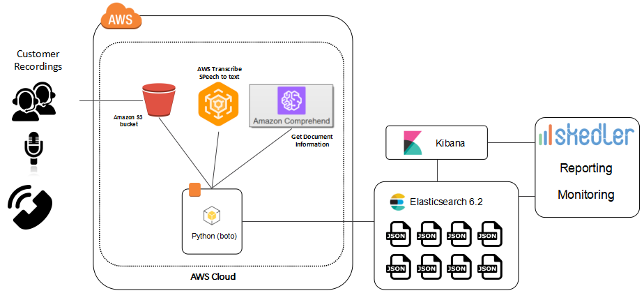Click the purple Amazon Comprehend brain icon
Viewport: 644px width, 300px height.
point(291,100)
